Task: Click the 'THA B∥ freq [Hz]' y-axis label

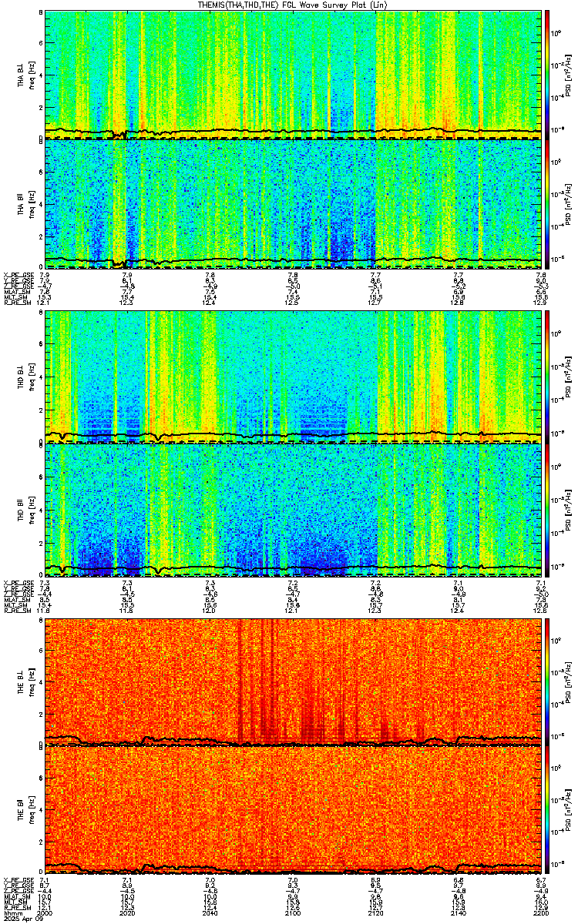Action: [25, 203]
